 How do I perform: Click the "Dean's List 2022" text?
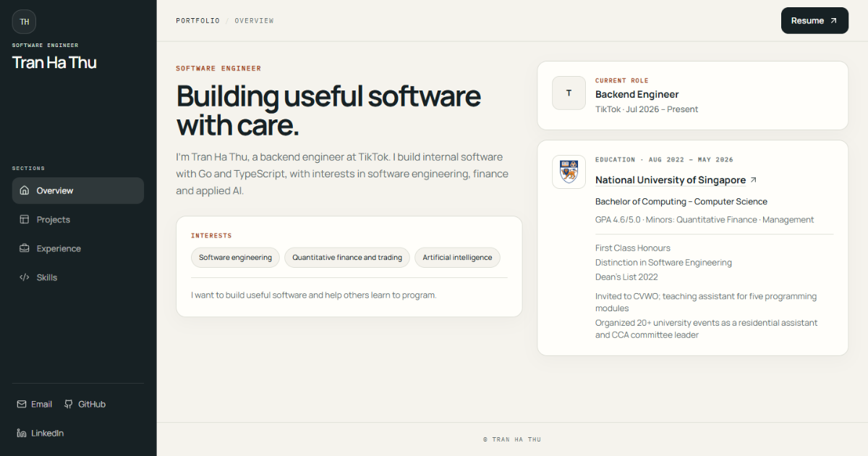click(x=626, y=277)
